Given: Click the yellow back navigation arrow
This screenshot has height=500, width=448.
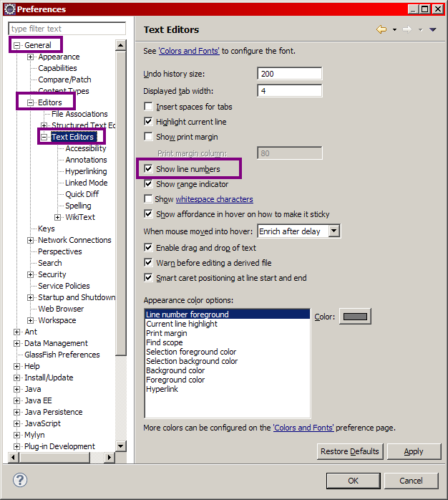Looking at the screenshot, I should (381, 29).
